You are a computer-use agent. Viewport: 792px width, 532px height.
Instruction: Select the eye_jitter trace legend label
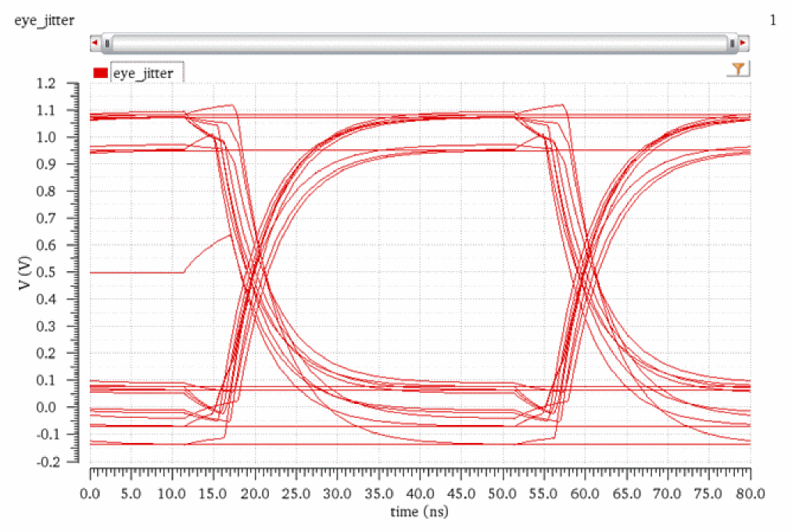tap(143, 73)
